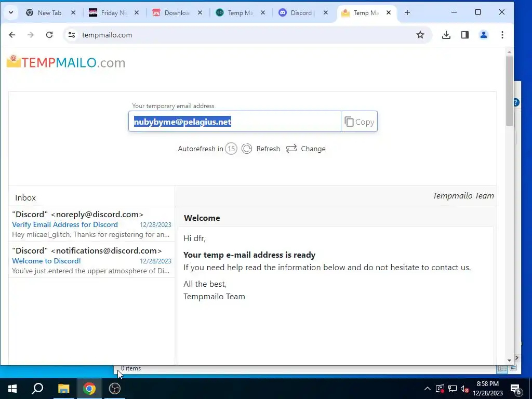This screenshot has width=532, height=399.
Task: Open a new browser tab with plus
Action: click(407, 12)
